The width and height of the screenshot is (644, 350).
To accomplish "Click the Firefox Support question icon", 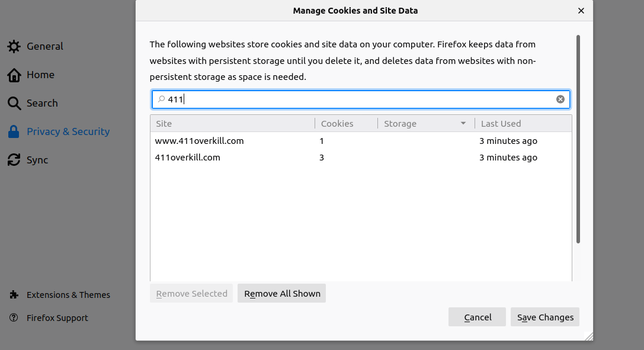I will click(x=14, y=318).
